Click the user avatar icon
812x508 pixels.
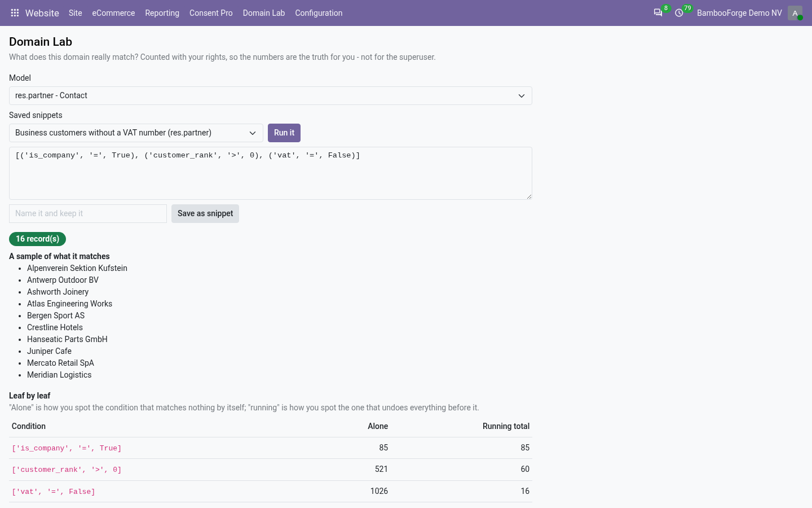click(795, 13)
